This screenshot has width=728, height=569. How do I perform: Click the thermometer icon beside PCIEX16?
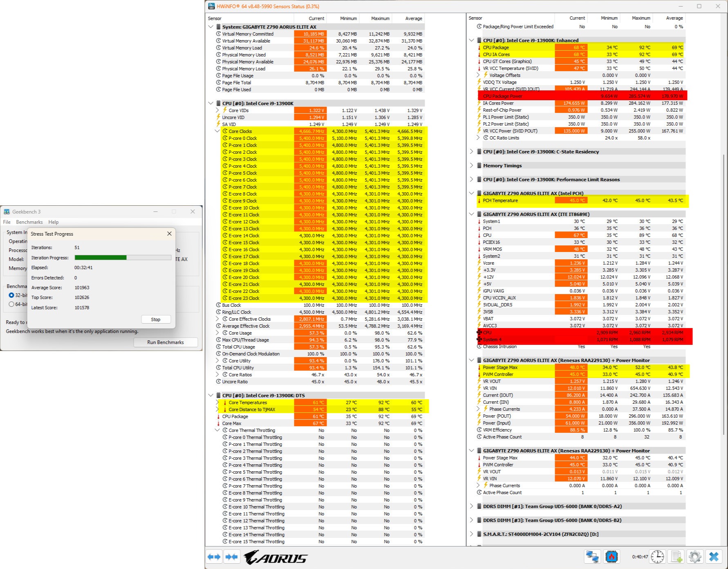(x=479, y=242)
